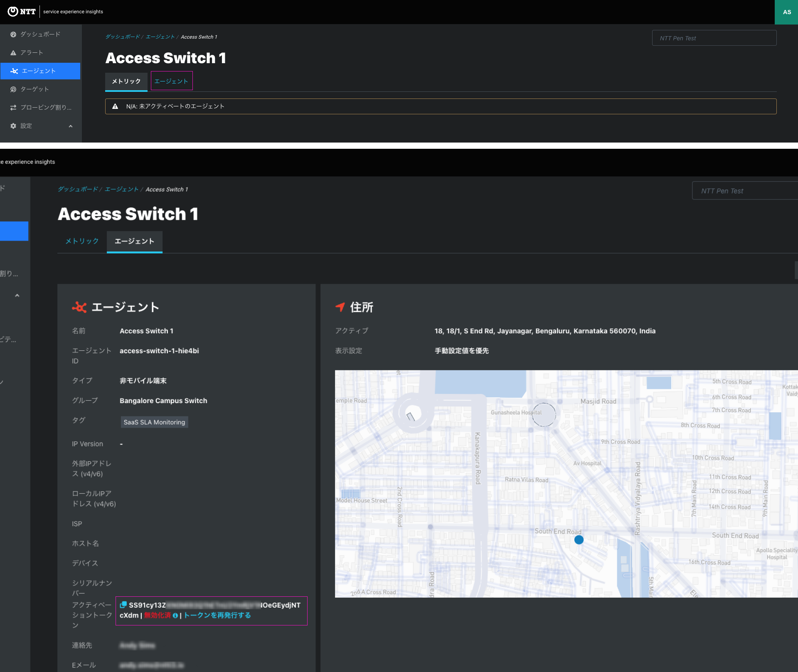Click the dashboard gauge icon in sidebar

[x=13, y=34]
